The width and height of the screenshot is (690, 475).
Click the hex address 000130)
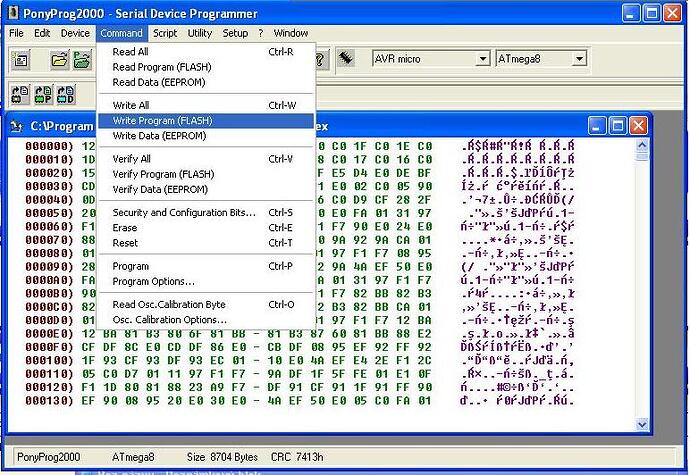click(49, 401)
